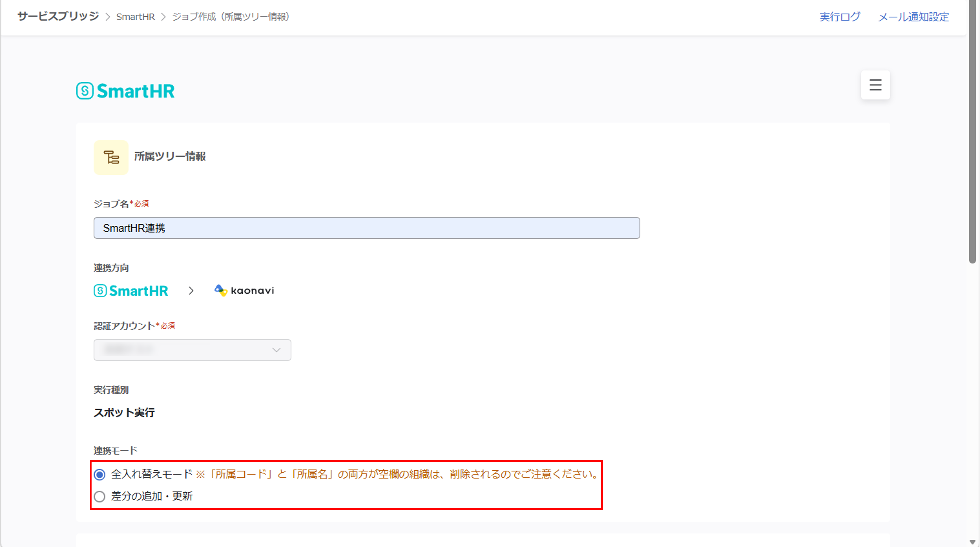980x547 pixels.
Task: Open the 実行ログ link
Action: point(840,17)
